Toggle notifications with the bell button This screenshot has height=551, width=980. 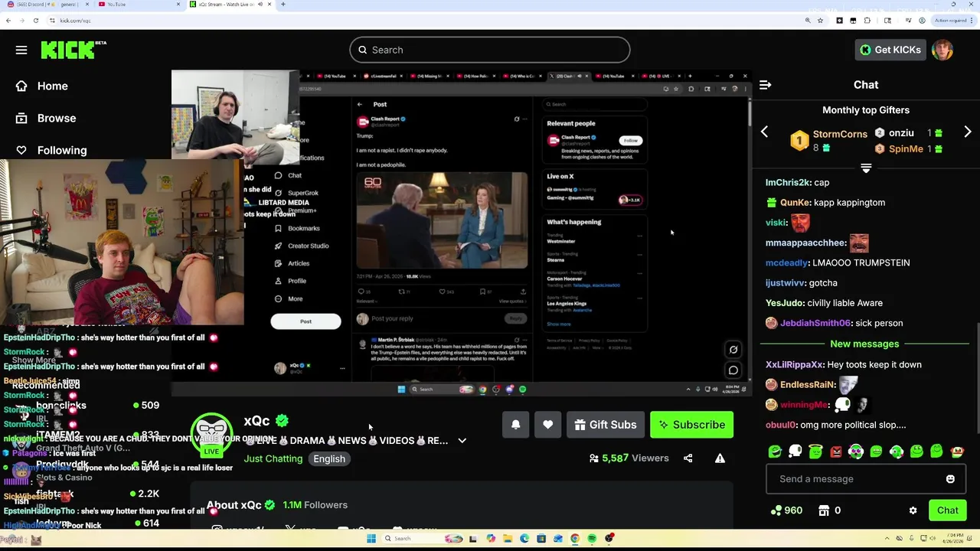[515, 425]
